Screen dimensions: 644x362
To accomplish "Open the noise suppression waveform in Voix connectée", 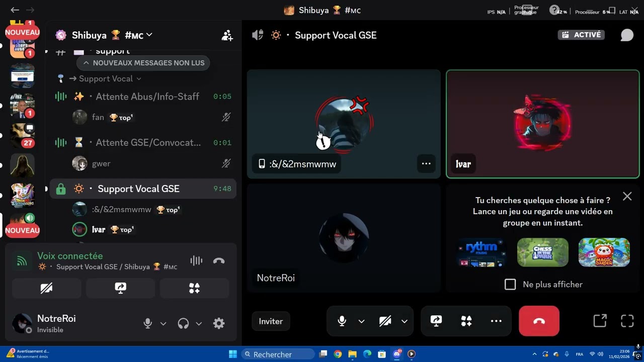I will pos(196,260).
